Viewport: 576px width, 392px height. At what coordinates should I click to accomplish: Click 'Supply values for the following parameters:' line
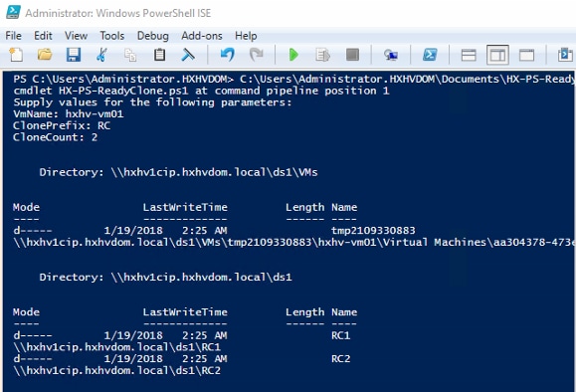click(x=152, y=102)
